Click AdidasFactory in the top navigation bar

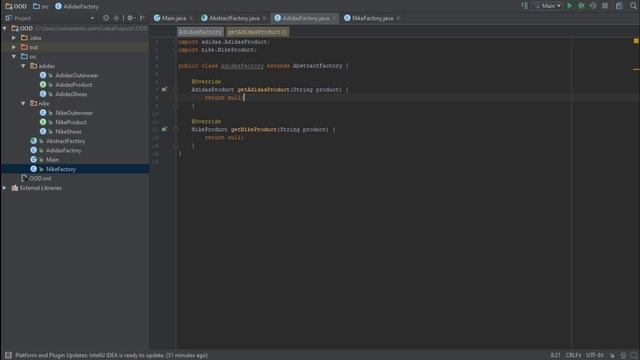coord(77,6)
